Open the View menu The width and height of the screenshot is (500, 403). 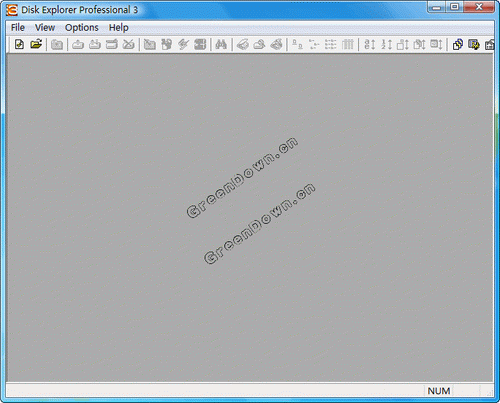[x=45, y=27]
